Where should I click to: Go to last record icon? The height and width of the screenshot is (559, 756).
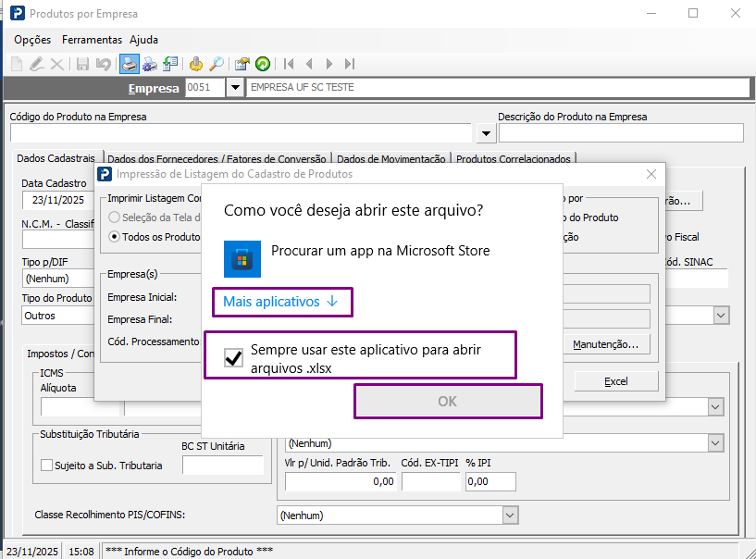(350, 64)
